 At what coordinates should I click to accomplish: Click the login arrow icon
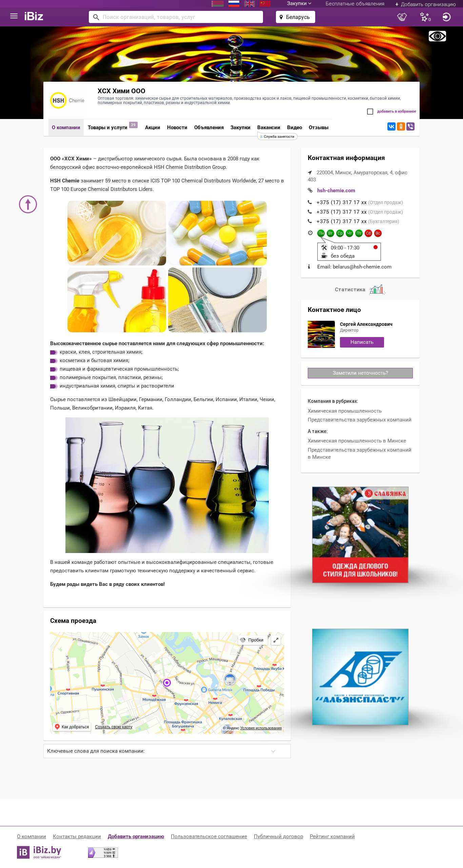(447, 17)
